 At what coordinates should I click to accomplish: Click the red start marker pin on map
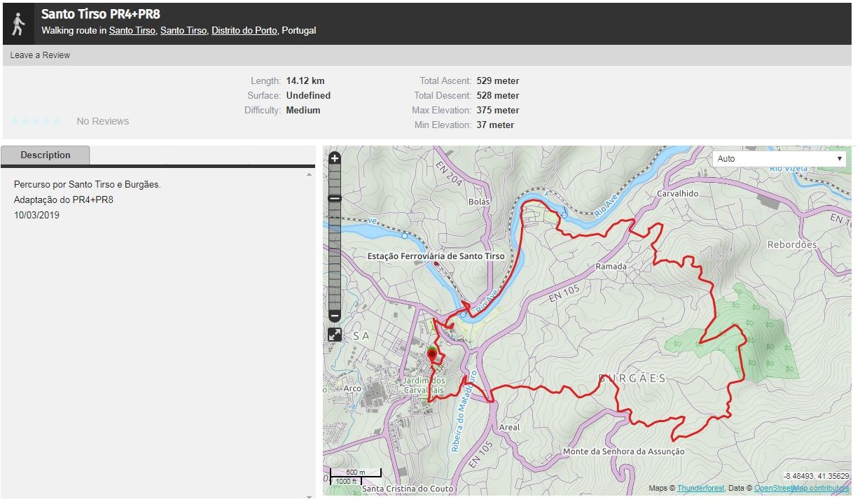click(x=431, y=355)
